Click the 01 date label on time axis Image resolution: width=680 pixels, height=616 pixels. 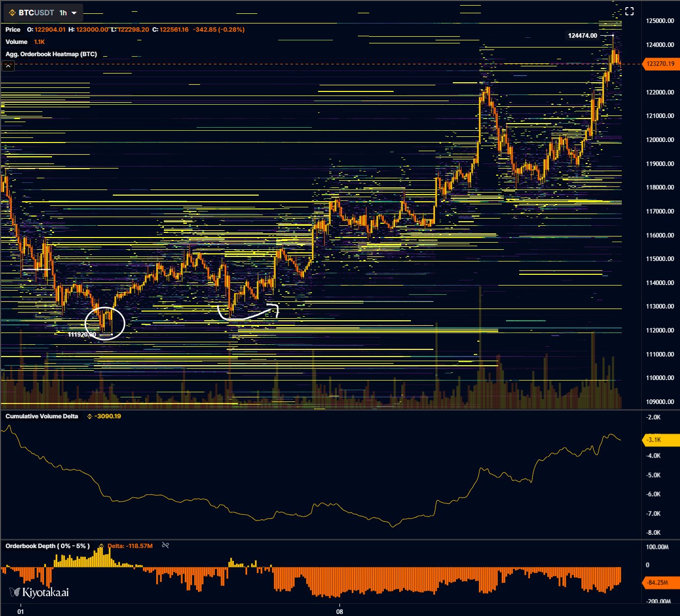[20, 611]
